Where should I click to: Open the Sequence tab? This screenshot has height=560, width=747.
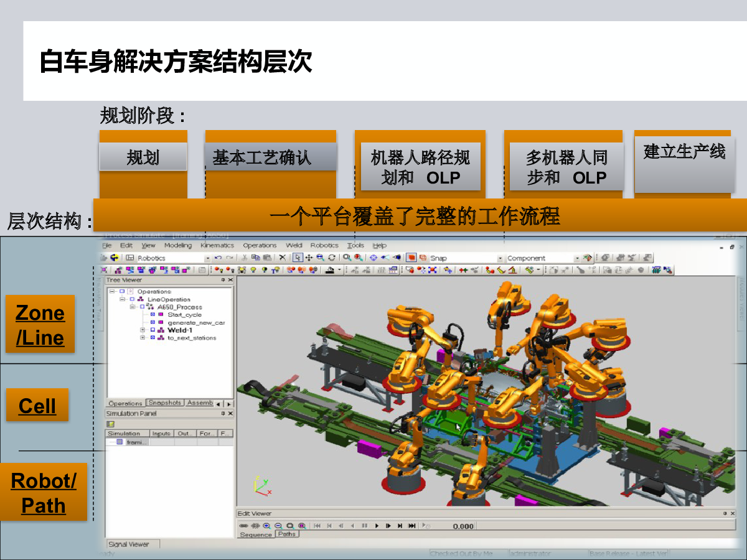coord(256,534)
